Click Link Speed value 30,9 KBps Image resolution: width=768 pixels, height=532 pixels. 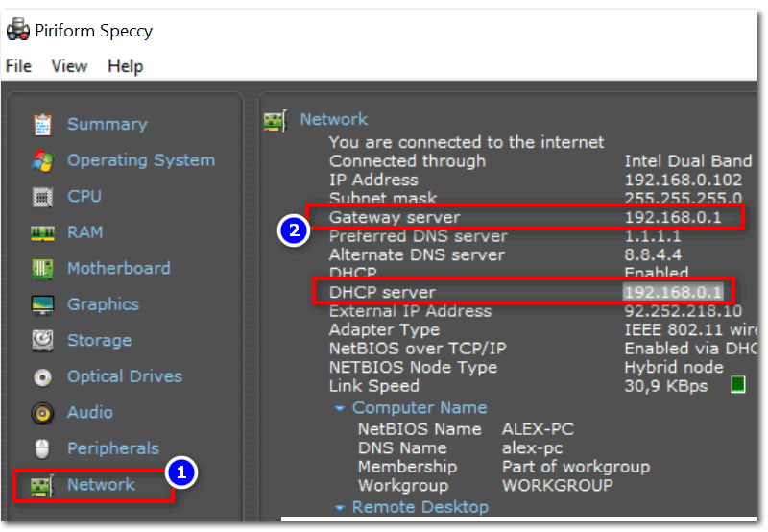click(666, 386)
